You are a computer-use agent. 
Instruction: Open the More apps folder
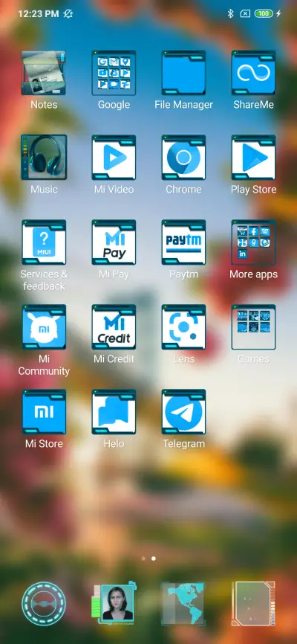tap(253, 242)
